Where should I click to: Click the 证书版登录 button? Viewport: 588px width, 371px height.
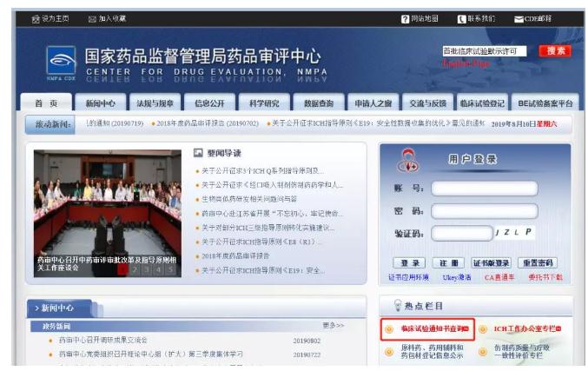pos(491,262)
